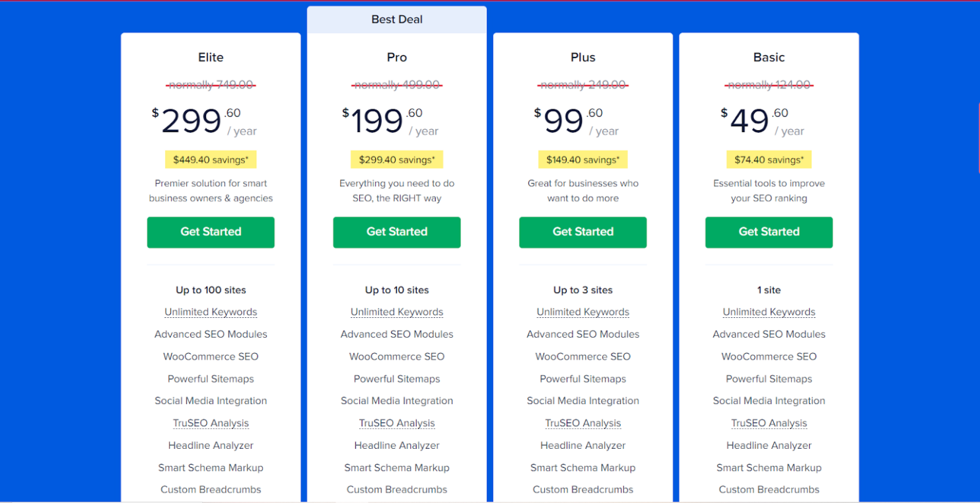
Task: Click the Elite plan title
Action: pyautogui.click(x=211, y=57)
